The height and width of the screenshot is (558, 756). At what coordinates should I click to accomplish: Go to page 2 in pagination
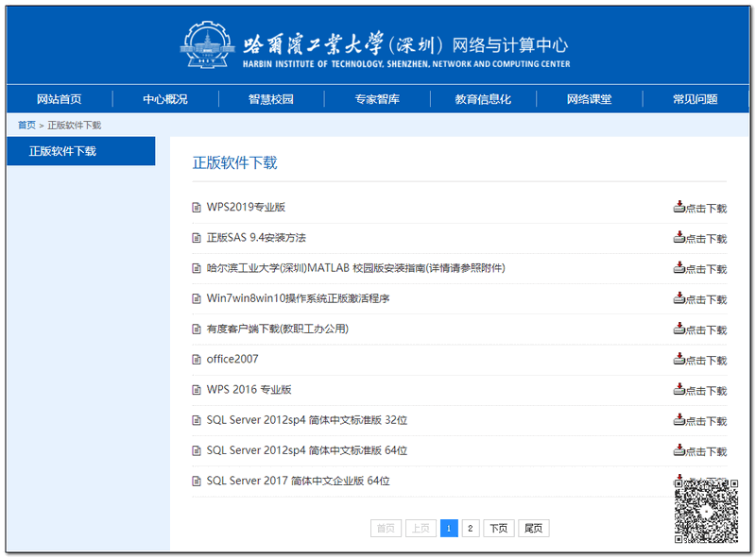470,528
